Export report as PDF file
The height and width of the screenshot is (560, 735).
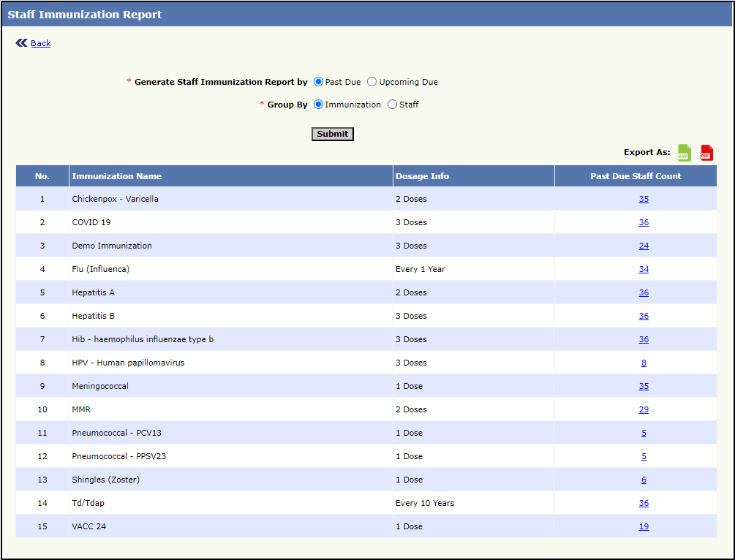(x=706, y=153)
